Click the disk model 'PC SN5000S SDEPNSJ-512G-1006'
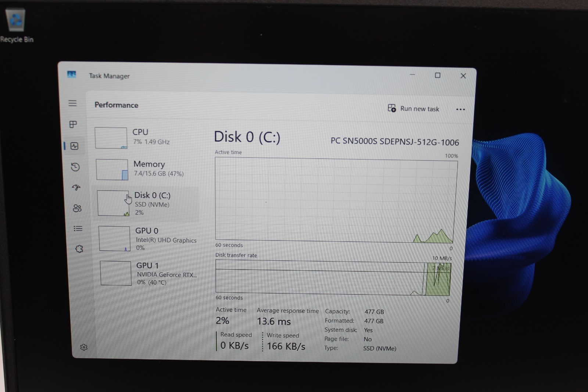Image resolution: width=588 pixels, height=392 pixels. [395, 142]
